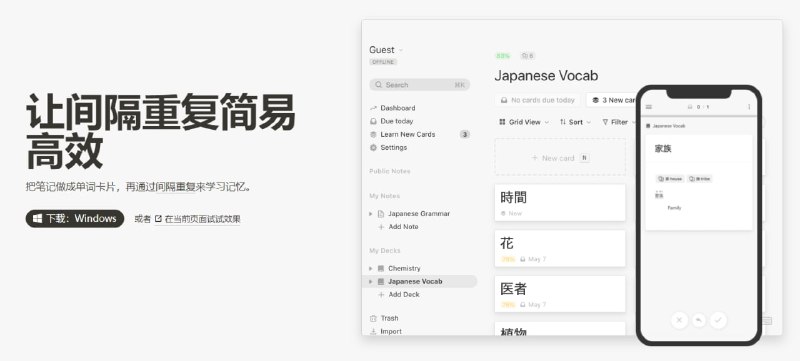The width and height of the screenshot is (800, 361).
Task: Click the card count badge above title
Action: [528, 56]
